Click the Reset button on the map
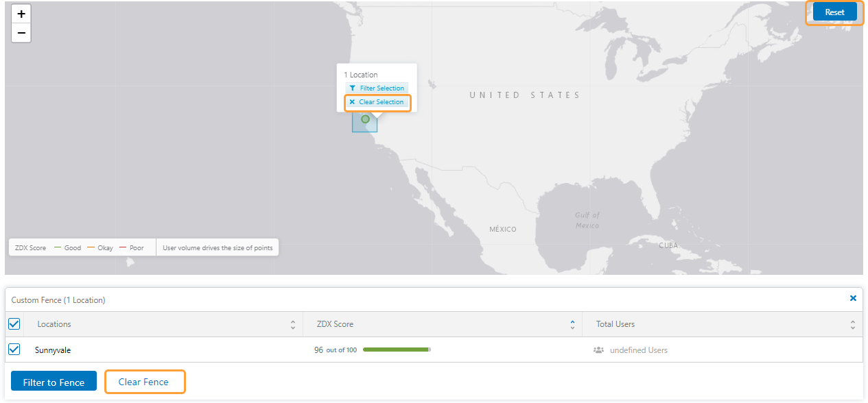Screen dimensions: 868x403 [834, 12]
